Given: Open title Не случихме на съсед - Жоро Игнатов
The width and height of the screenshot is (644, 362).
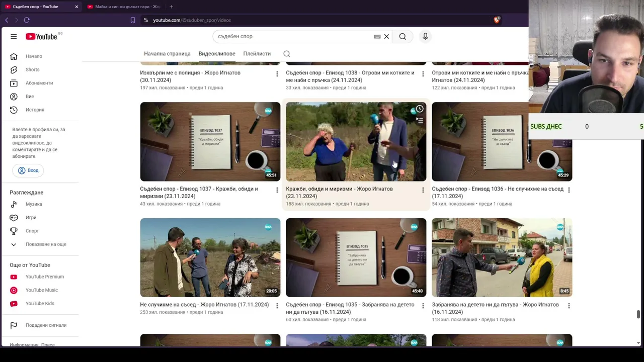Looking at the screenshot, I should pyautogui.click(x=204, y=305).
